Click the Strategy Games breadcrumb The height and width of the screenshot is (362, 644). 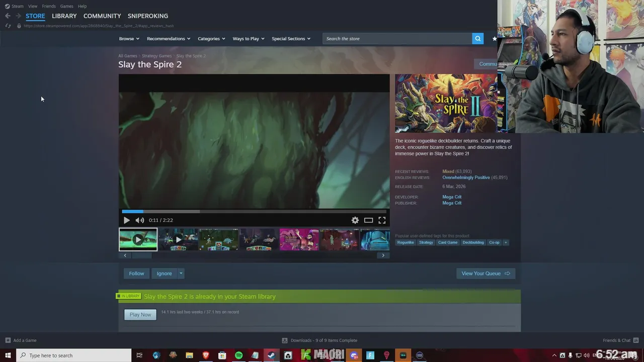(156, 56)
